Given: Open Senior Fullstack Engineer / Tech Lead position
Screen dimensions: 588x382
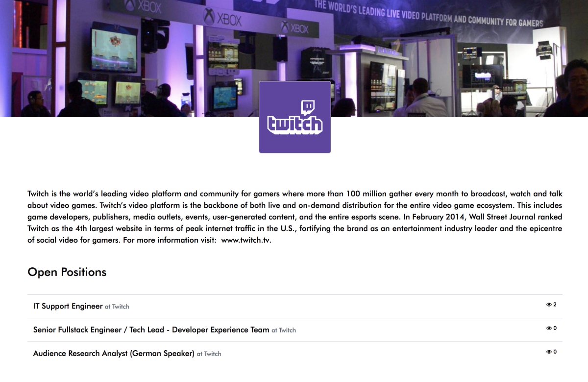Looking at the screenshot, I should tap(151, 330).
